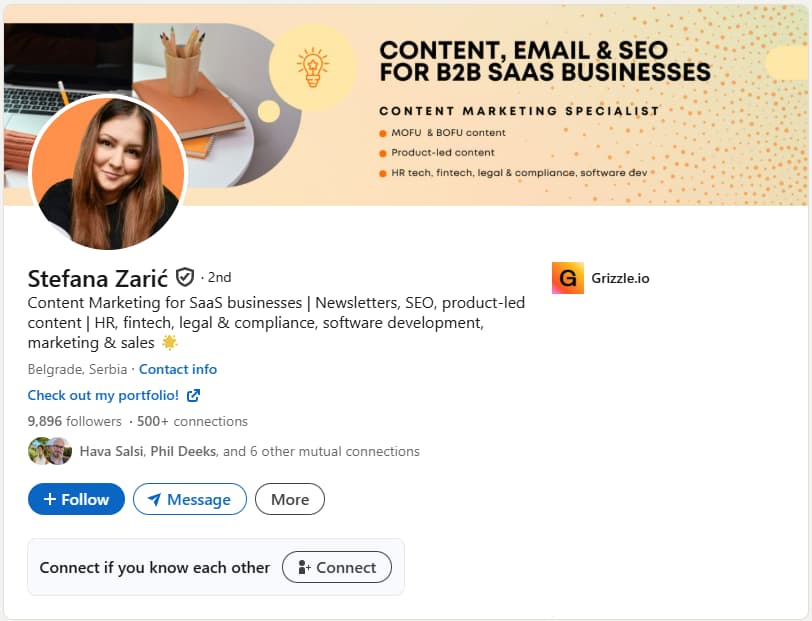Open Contact info
The height and width of the screenshot is (621, 812).
[x=178, y=369]
